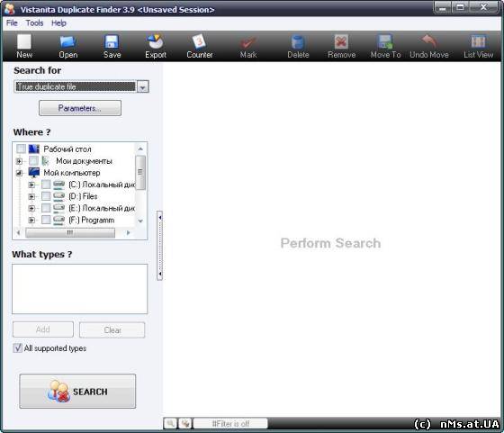Image resolution: width=504 pixels, height=433 pixels.
Task: Collapse the Мой компьютер tree node
Action: pos(19,173)
